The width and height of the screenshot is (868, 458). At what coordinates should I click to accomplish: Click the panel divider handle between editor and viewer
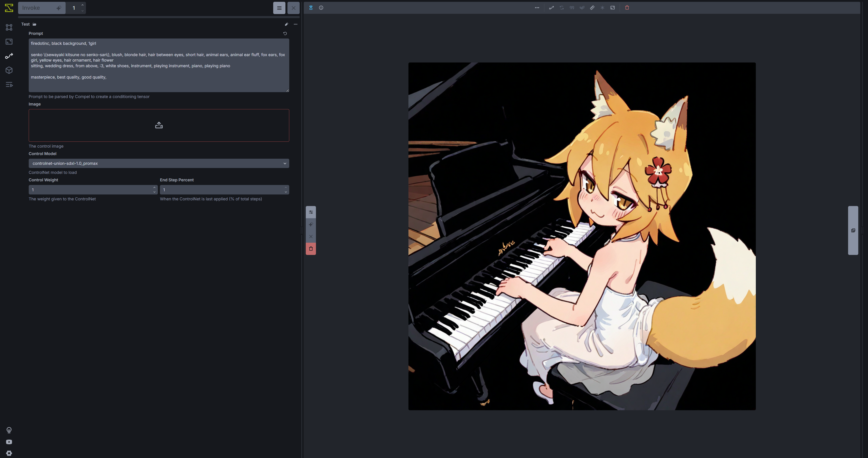301,230
